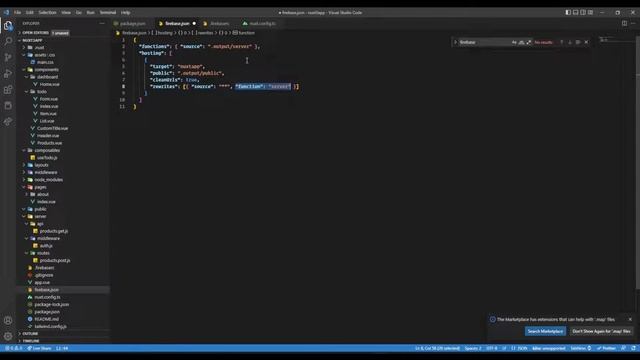
Task: Open the Customize Layout icon
Action: point(590,13)
